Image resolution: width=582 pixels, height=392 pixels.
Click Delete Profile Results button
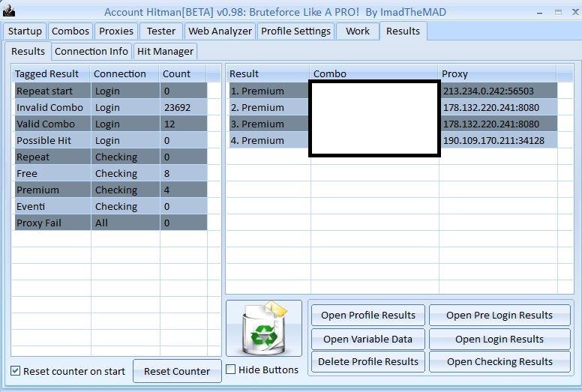click(x=367, y=361)
